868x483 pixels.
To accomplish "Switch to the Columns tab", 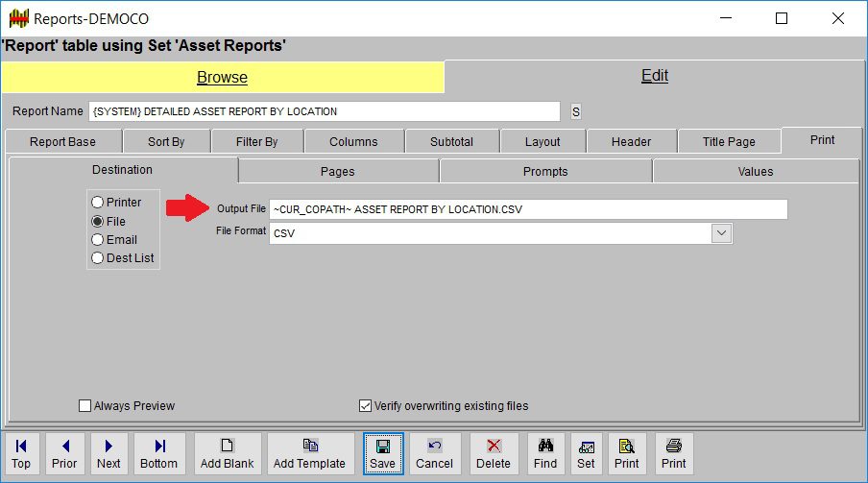I will (353, 142).
